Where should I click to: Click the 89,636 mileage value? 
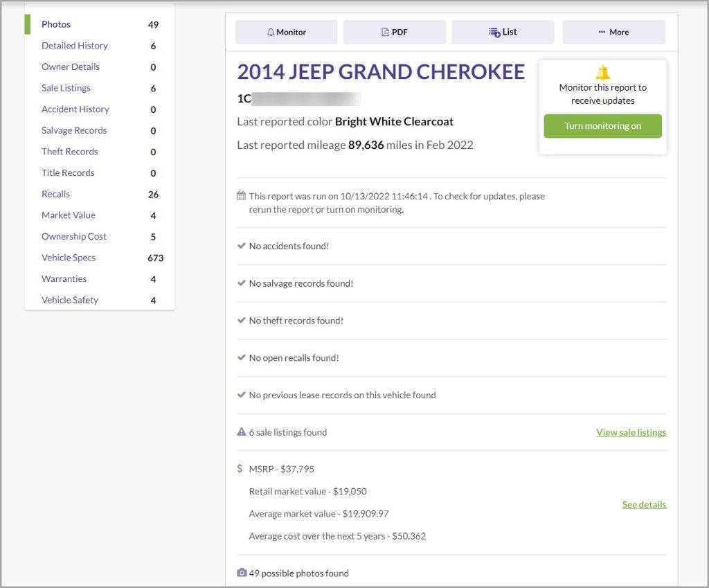pyautogui.click(x=366, y=145)
